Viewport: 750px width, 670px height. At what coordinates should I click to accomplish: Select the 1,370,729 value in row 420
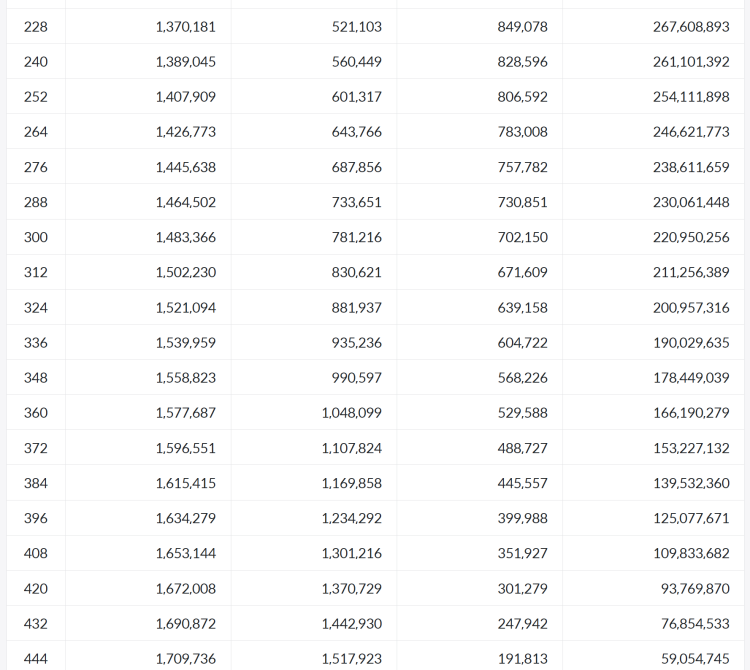[352, 589]
